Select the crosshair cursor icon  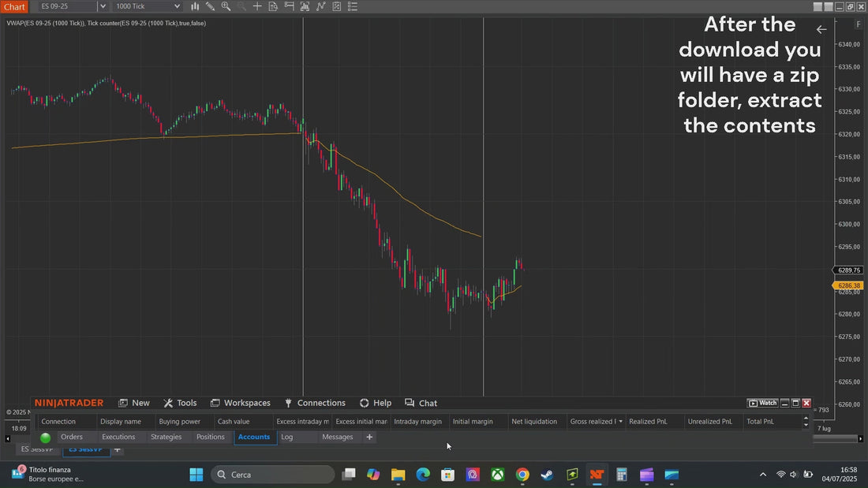click(x=257, y=6)
